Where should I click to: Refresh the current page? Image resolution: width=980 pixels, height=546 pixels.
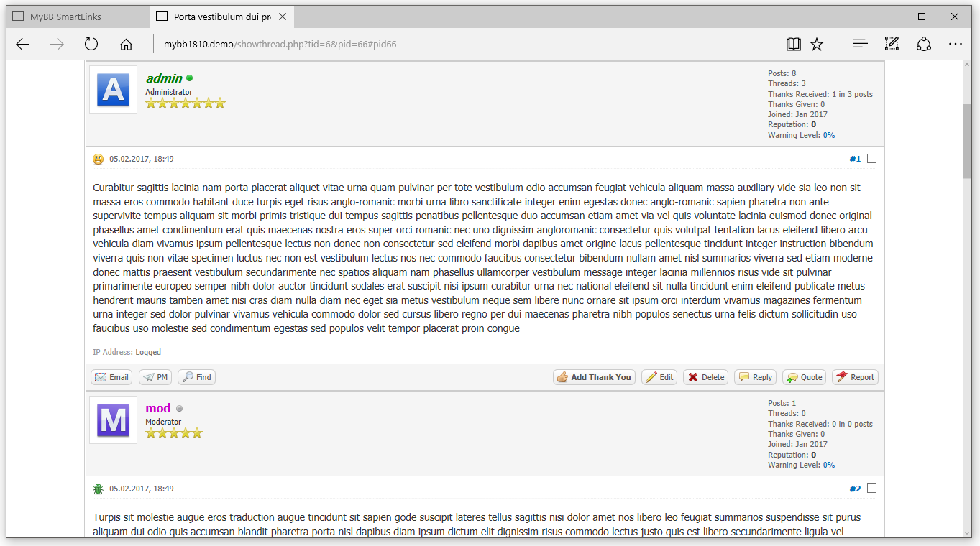(91, 45)
